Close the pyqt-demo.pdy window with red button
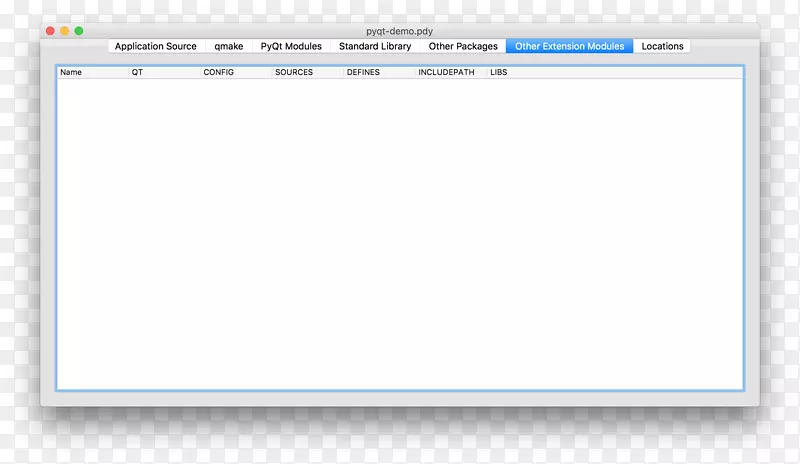 click(x=51, y=31)
